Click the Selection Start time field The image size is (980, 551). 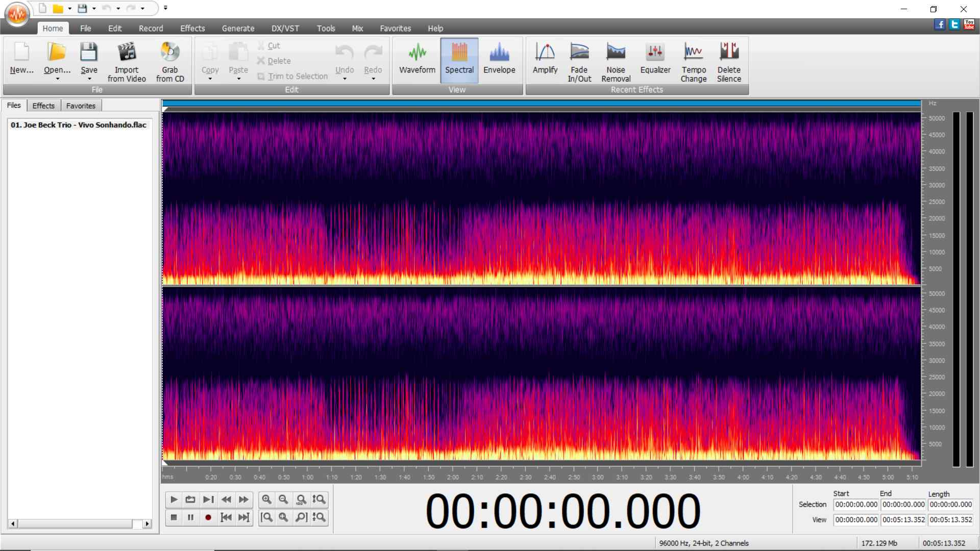pos(856,505)
